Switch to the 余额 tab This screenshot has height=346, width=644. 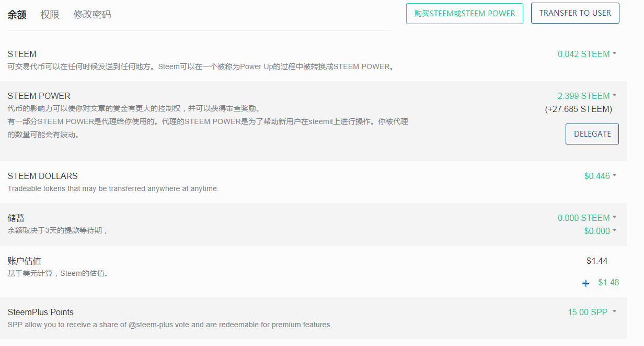click(x=17, y=15)
